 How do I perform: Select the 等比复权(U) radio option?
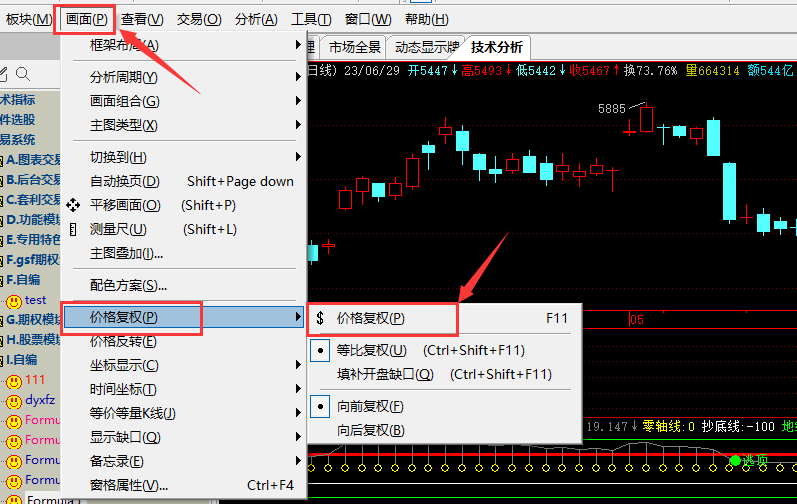(x=444, y=351)
